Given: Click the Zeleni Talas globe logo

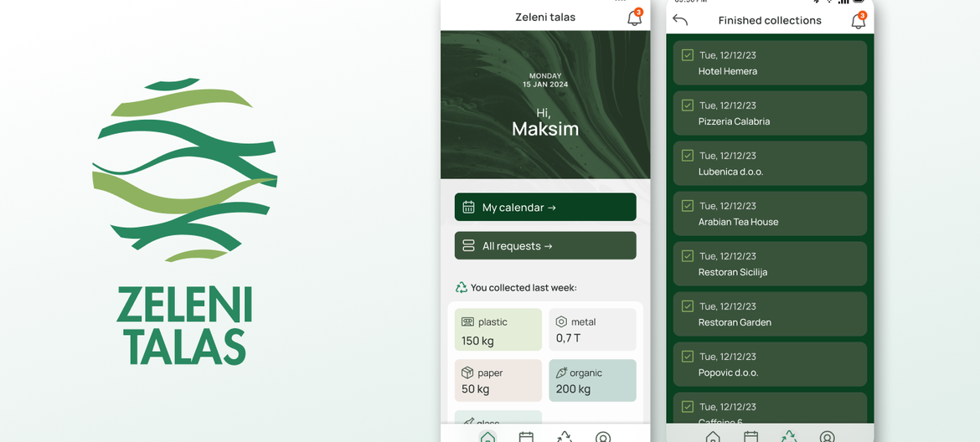Looking at the screenshot, I should (x=184, y=170).
